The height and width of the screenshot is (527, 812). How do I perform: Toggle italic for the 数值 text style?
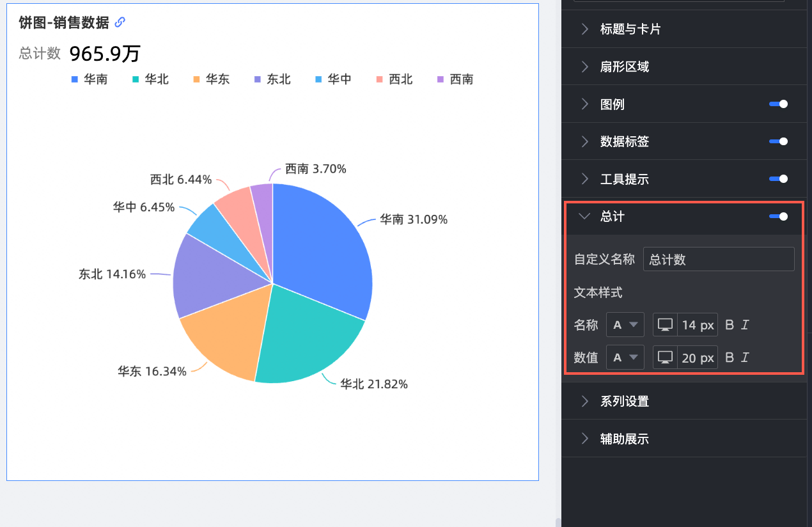tap(745, 358)
